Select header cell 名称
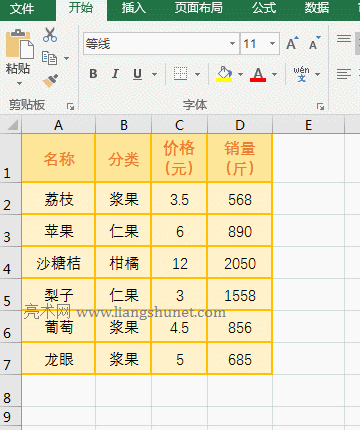Image resolution: width=360 pixels, height=430 pixels. tap(59, 158)
